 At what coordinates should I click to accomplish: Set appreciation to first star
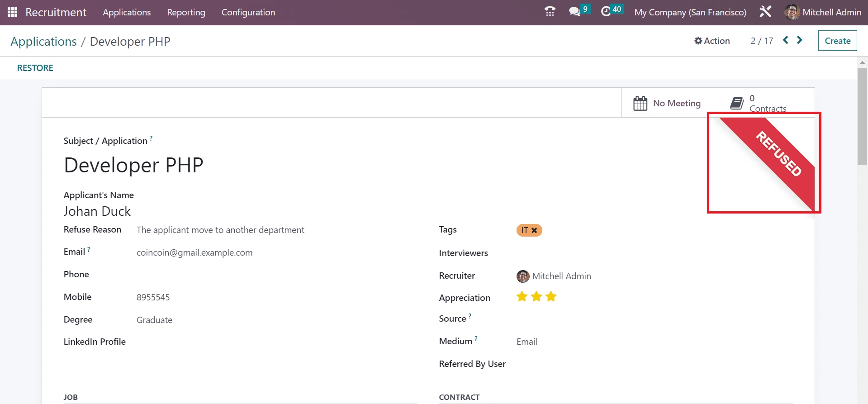(522, 297)
